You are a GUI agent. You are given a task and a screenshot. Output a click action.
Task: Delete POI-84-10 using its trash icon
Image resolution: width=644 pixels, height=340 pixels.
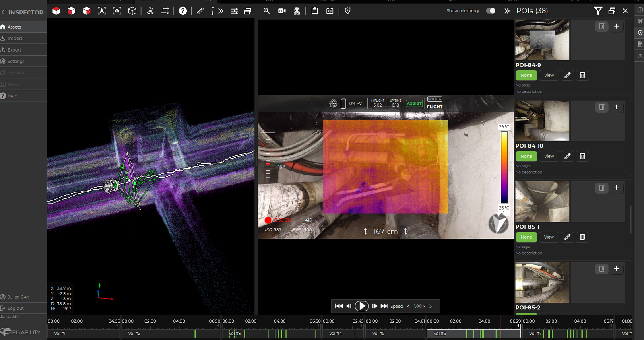click(x=582, y=156)
